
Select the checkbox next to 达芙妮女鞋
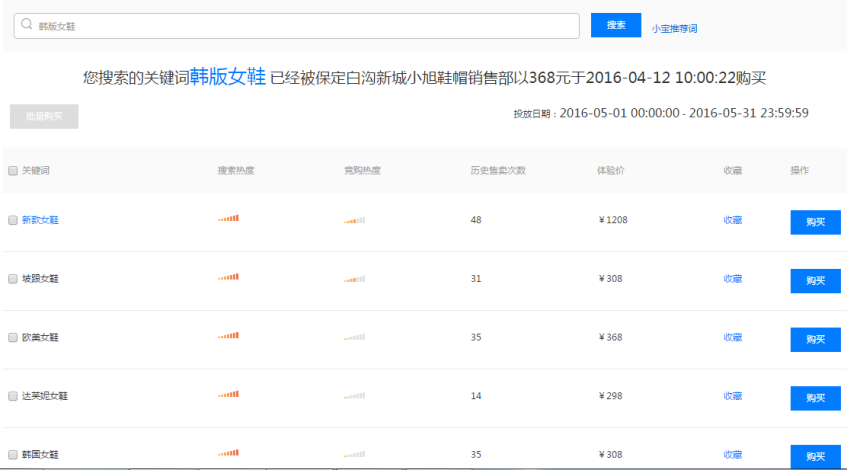click(x=13, y=396)
